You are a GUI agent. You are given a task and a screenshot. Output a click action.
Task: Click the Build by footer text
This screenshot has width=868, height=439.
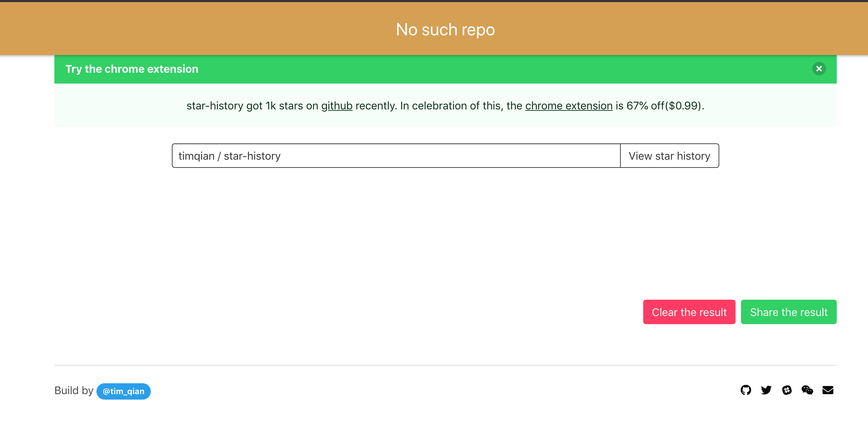[x=74, y=390]
